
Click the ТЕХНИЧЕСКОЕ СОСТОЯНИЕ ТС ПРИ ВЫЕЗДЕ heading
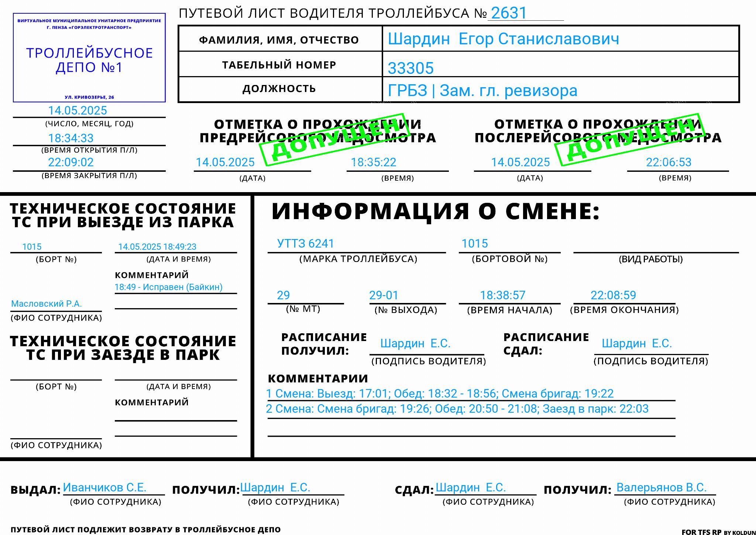coord(123,215)
